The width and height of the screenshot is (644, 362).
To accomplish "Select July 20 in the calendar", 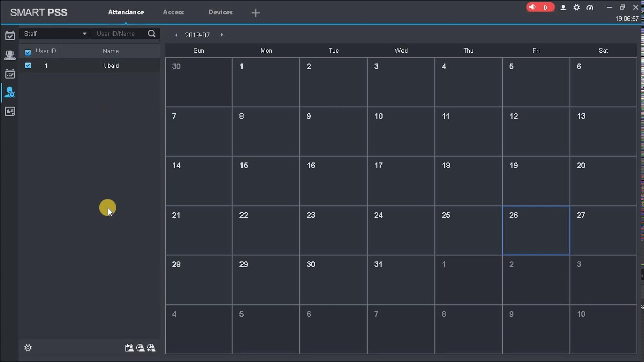I will (603, 181).
